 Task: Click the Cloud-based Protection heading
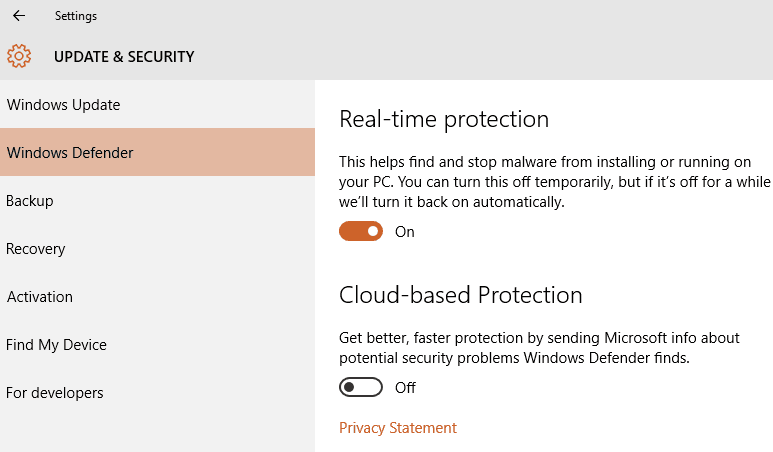point(460,295)
